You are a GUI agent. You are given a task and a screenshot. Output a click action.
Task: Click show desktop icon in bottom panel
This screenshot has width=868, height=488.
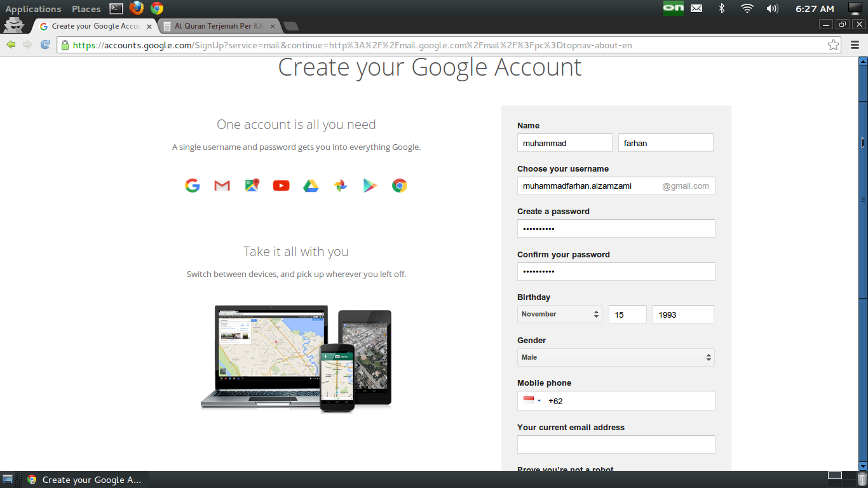(8, 479)
